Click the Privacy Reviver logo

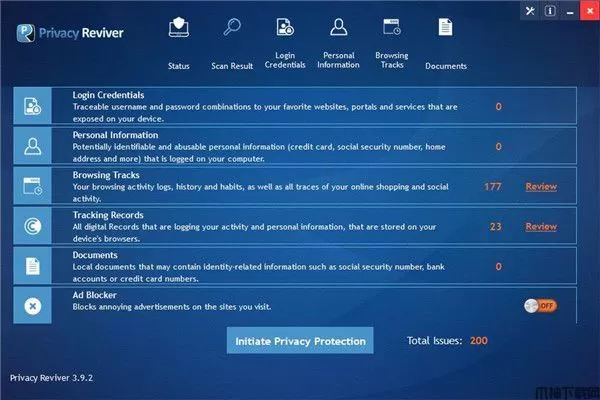(x=70, y=33)
